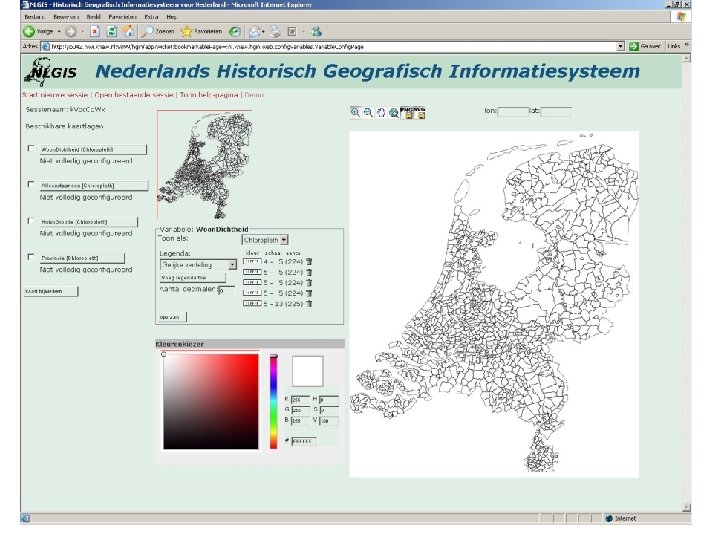
Task: Tick the third map layer checkbox
Action: click(32, 222)
